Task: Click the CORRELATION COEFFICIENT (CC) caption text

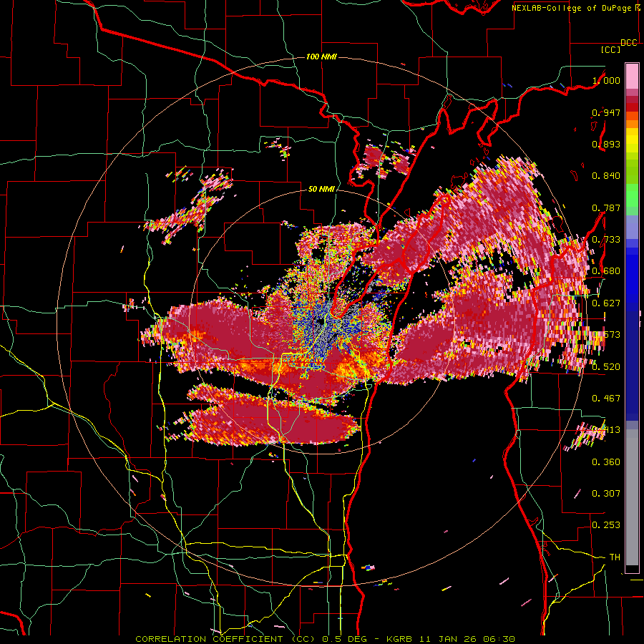Action: click(225, 639)
